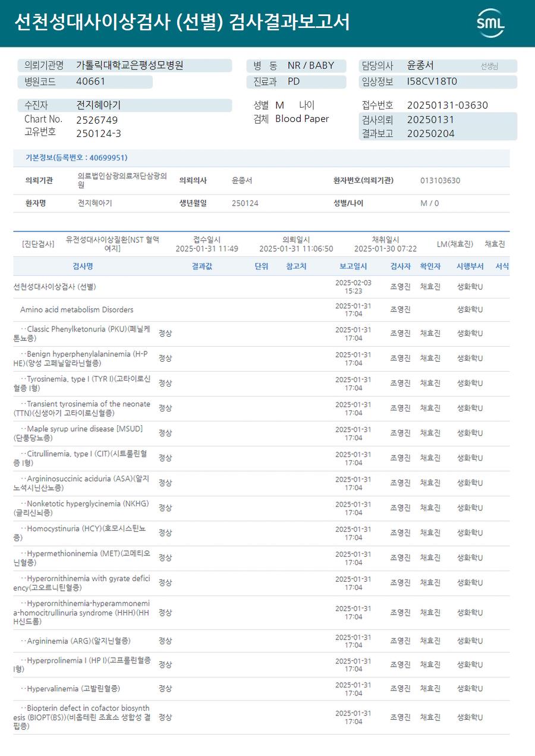Select the 시행부서 column header
This screenshot has height=756, width=535.
click(x=470, y=266)
